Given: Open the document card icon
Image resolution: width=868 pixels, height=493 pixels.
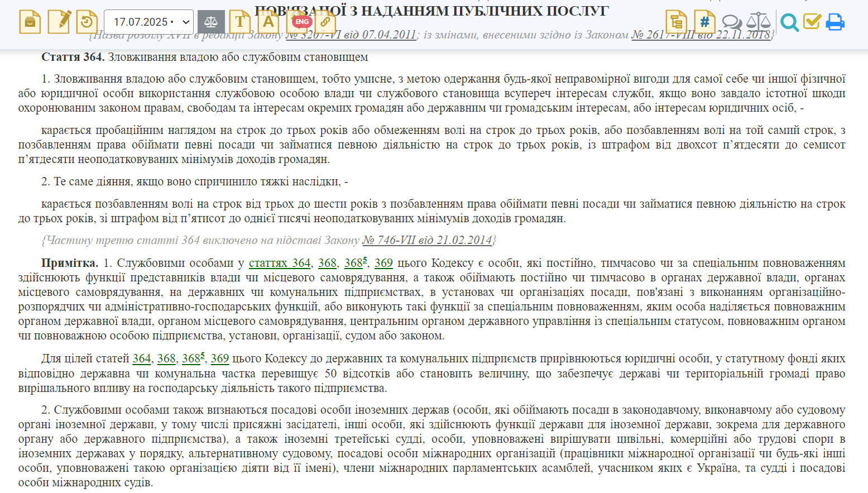Looking at the screenshot, I should 30,21.
